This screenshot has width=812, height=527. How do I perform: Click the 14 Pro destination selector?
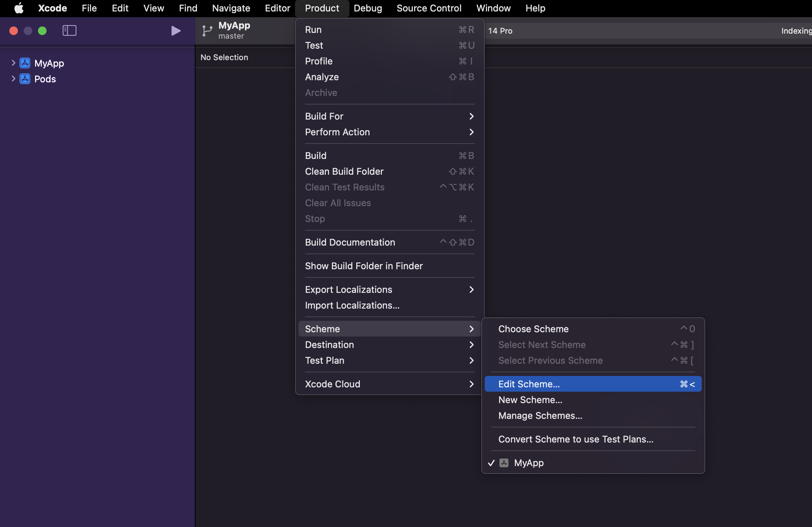coord(500,31)
